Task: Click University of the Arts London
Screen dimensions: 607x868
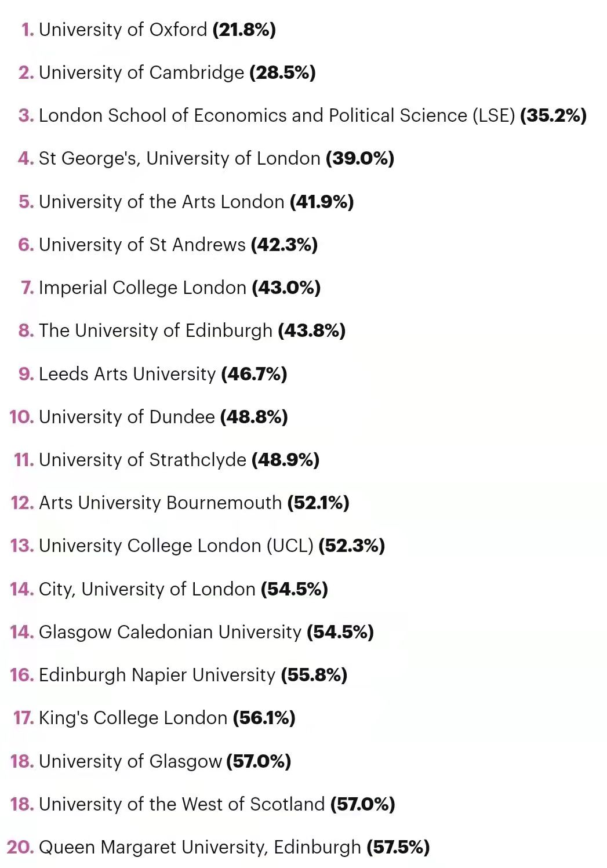Action: [186, 202]
